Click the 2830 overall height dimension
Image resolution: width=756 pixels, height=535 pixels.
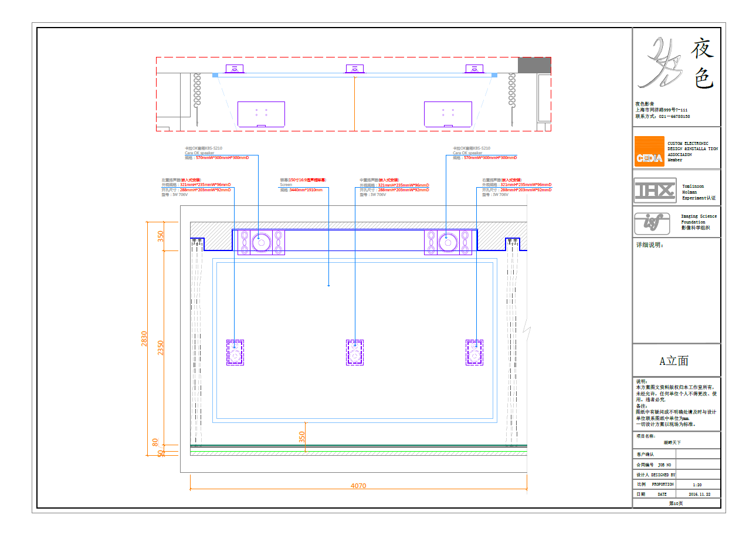[144, 338]
